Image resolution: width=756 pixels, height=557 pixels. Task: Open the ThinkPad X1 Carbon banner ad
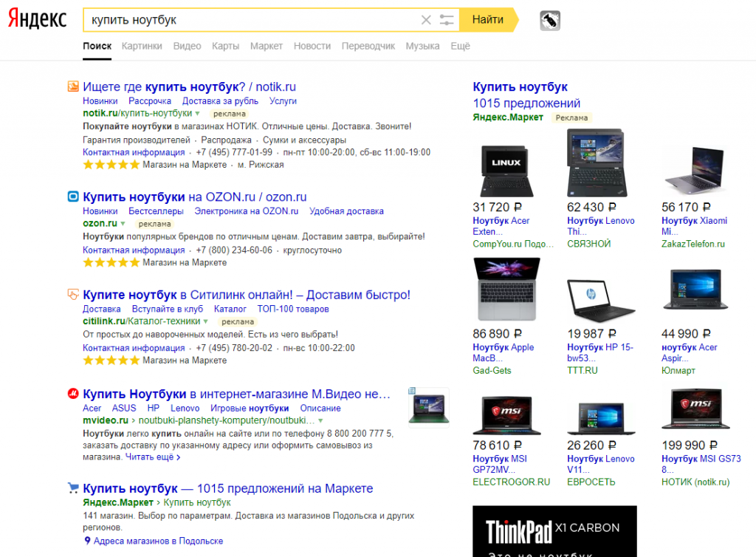[554, 531]
